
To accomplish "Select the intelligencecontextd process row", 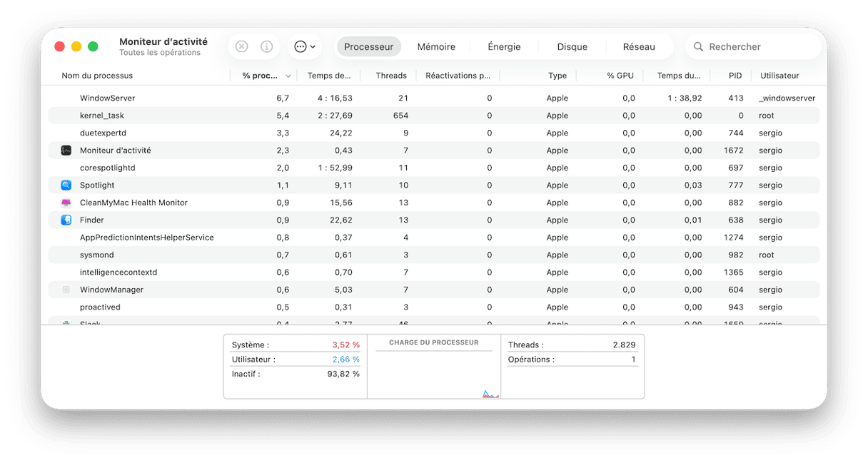I will (x=434, y=273).
